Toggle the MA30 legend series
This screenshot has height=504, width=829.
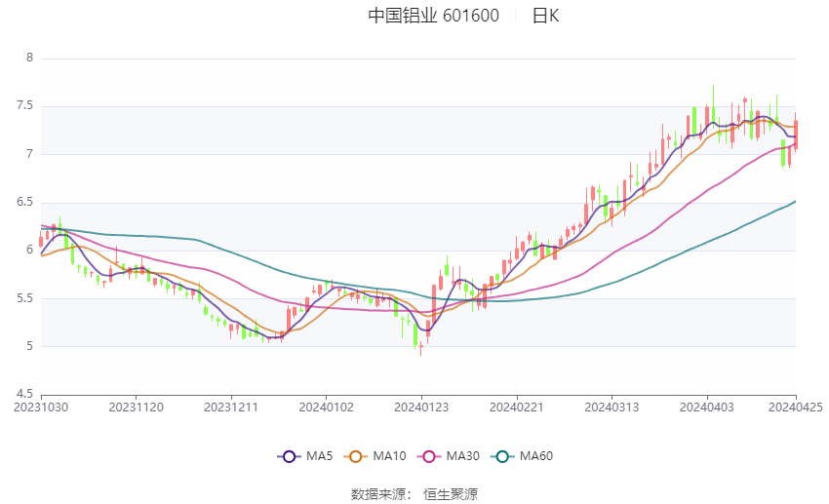(449, 456)
